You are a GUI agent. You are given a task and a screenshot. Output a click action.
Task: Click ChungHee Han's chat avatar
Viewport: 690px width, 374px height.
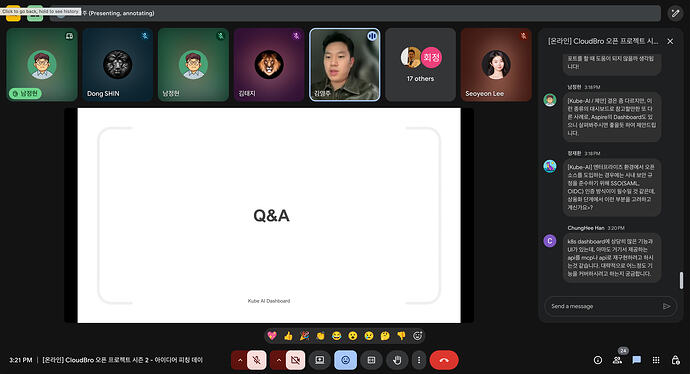click(550, 241)
